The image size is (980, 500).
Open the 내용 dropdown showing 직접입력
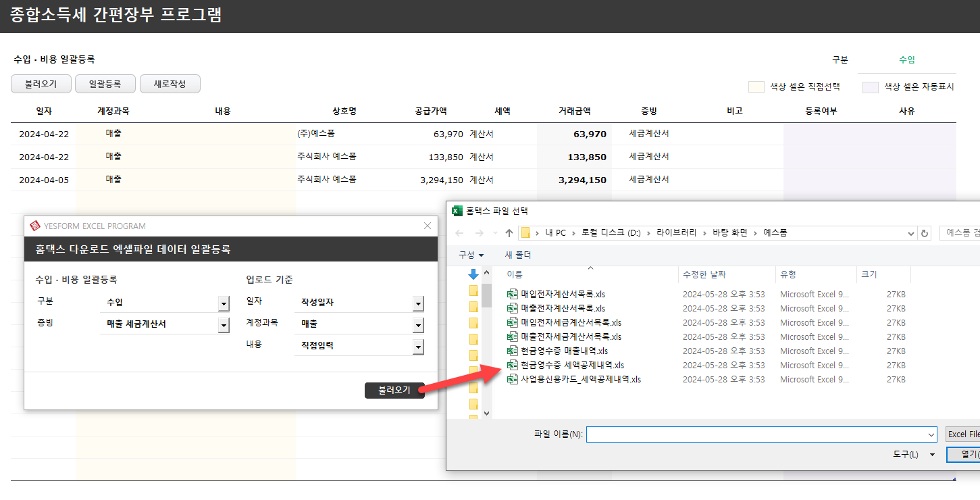(419, 347)
